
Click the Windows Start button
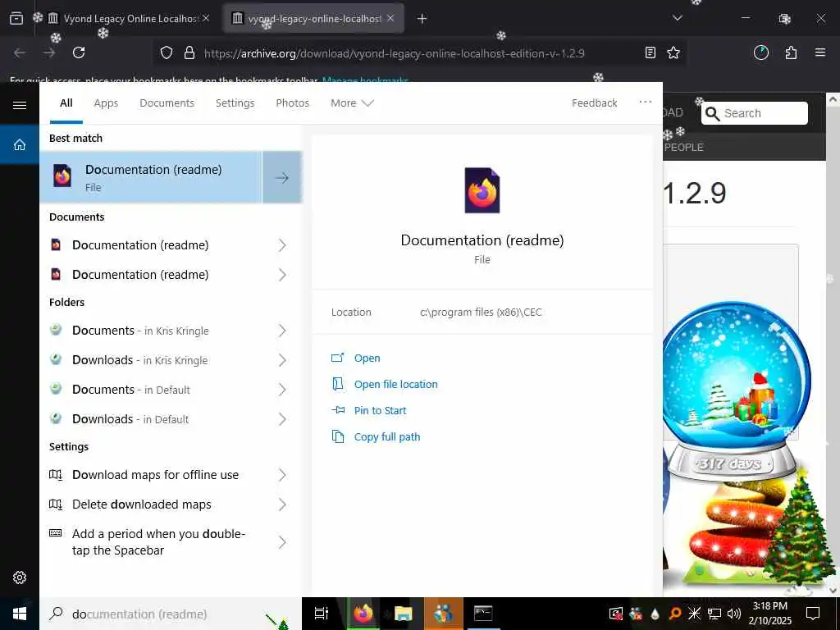pos(20,614)
